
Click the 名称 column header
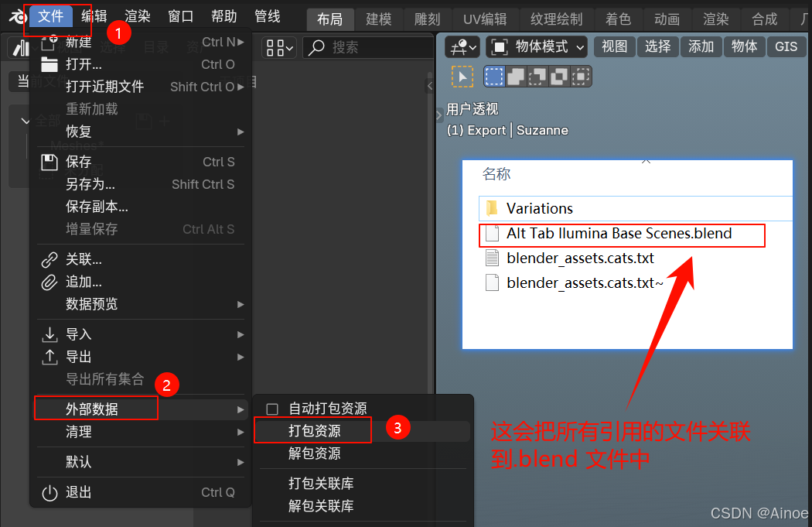click(x=496, y=173)
